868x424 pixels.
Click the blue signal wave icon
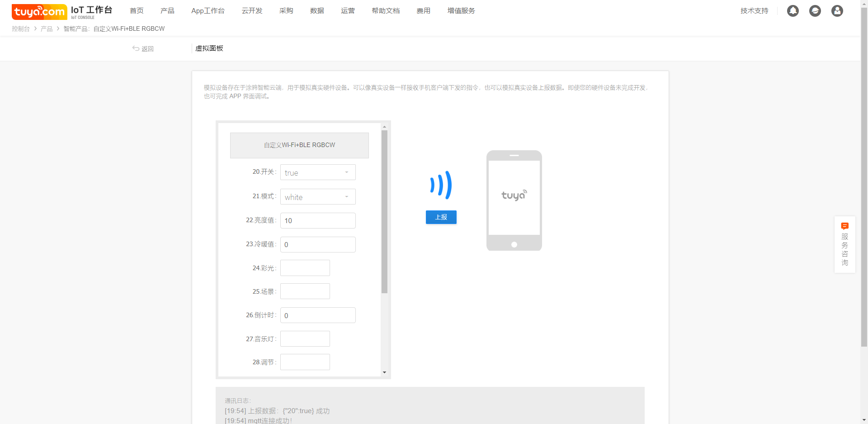pos(441,185)
